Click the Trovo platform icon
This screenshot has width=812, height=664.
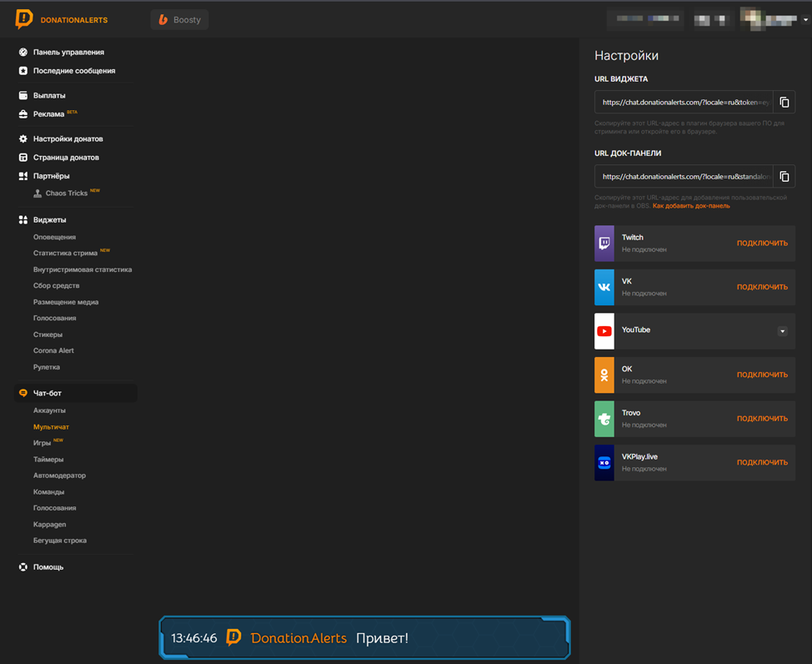tap(604, 419)
